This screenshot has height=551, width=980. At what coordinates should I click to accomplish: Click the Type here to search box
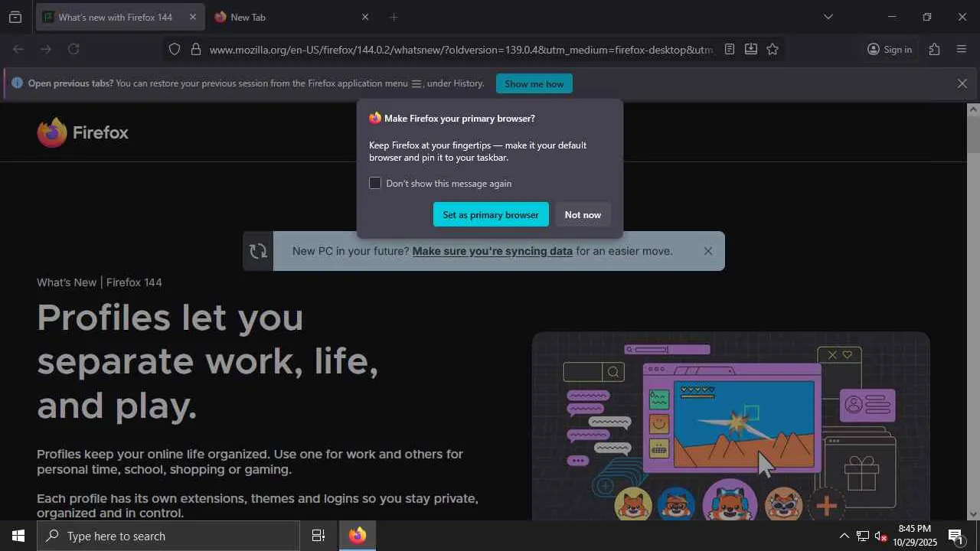(x=168, y=536)
